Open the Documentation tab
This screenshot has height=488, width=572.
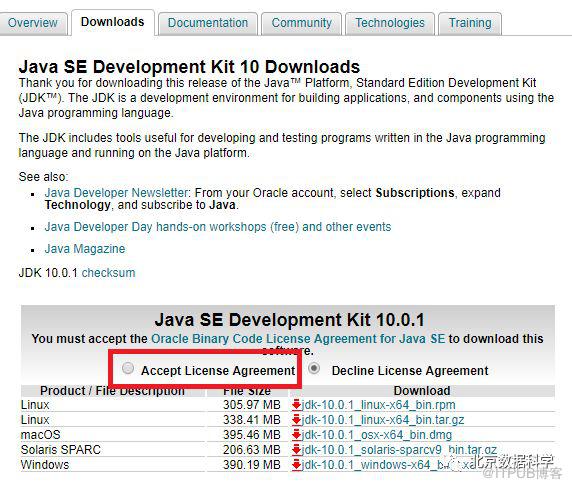[208, 23]
